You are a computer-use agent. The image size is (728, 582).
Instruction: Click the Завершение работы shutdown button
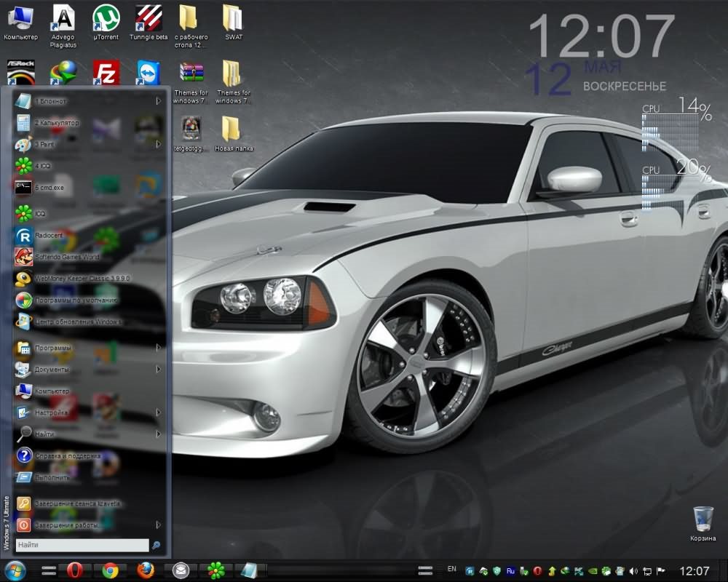66,525
